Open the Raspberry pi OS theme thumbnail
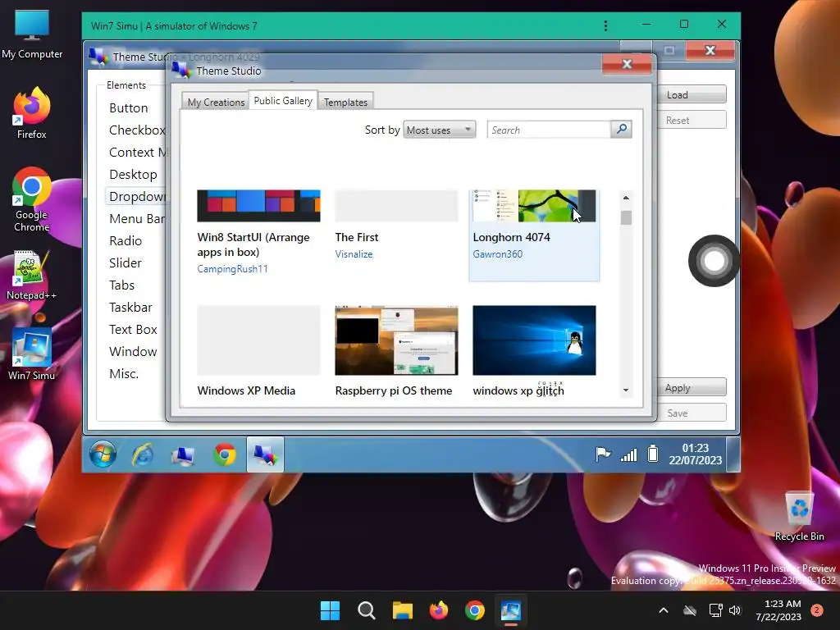 click(x=396, y=340)
